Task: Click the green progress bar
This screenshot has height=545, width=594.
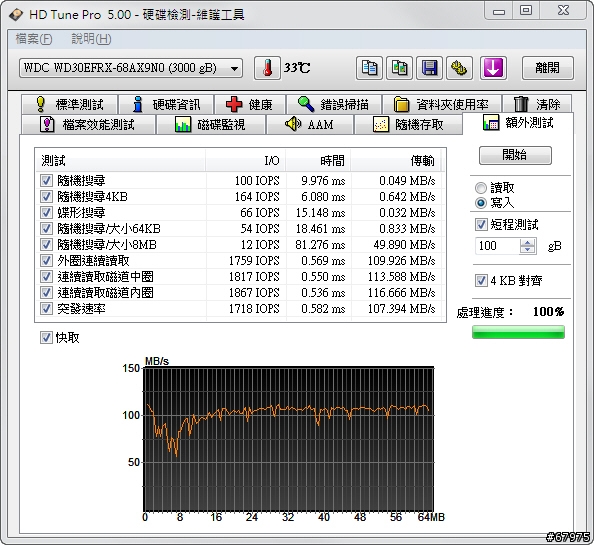Action: 518,332
